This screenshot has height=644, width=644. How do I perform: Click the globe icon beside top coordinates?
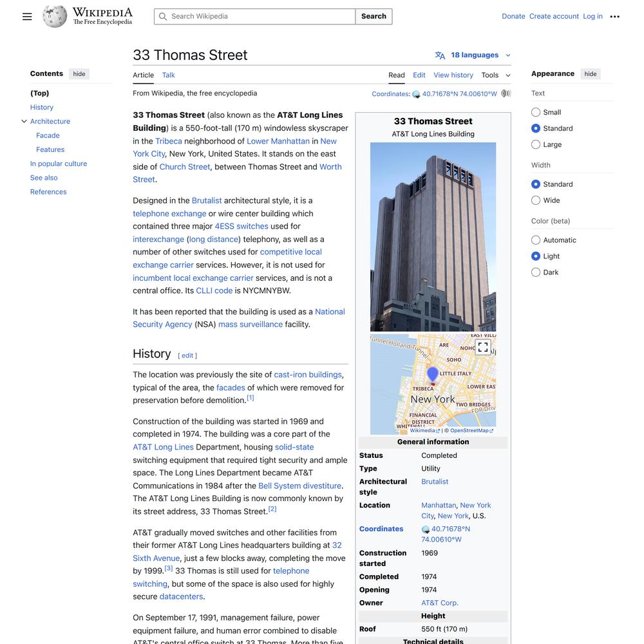[x=416, y=94]
